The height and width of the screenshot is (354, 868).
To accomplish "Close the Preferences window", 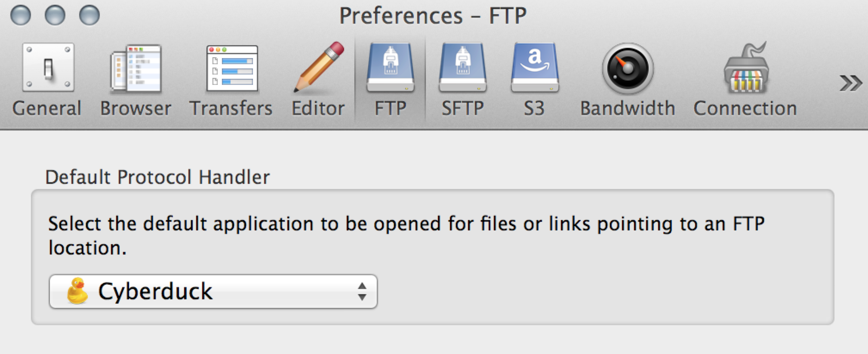I will coord(21,16).
